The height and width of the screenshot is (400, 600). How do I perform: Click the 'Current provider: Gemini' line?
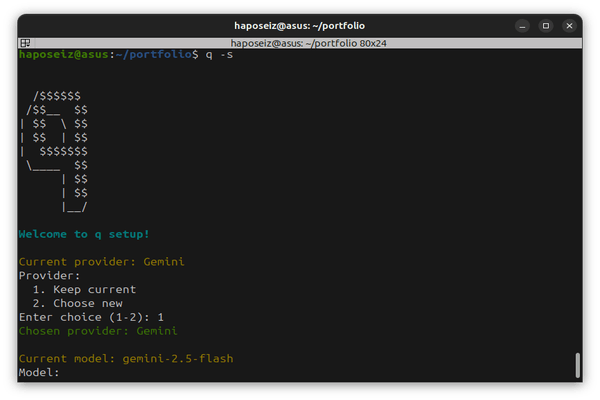point(101,262)
